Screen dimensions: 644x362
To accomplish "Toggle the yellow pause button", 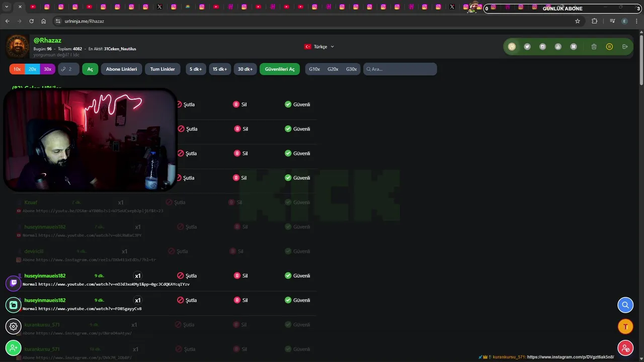I will (609, 47).
